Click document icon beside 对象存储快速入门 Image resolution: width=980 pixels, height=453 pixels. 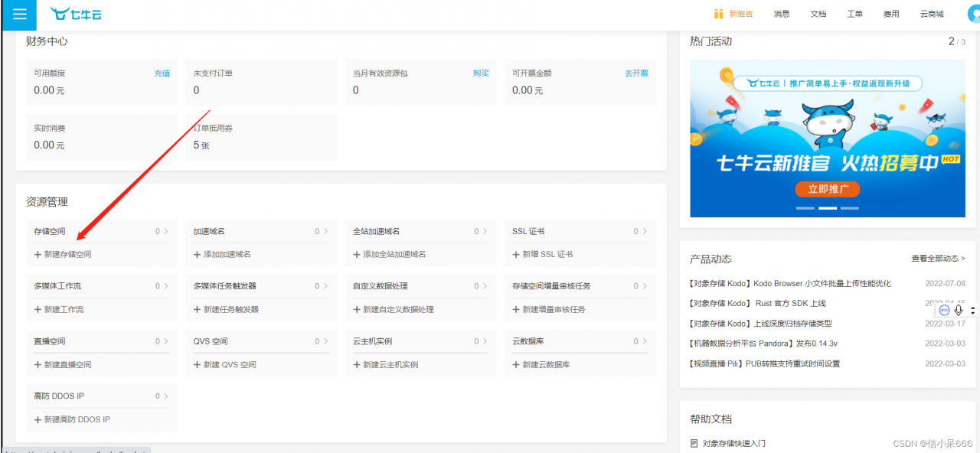point(694,443)
